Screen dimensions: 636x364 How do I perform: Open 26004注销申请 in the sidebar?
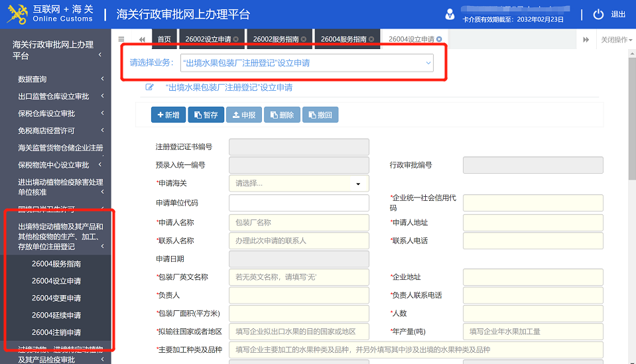click(56, 332)
